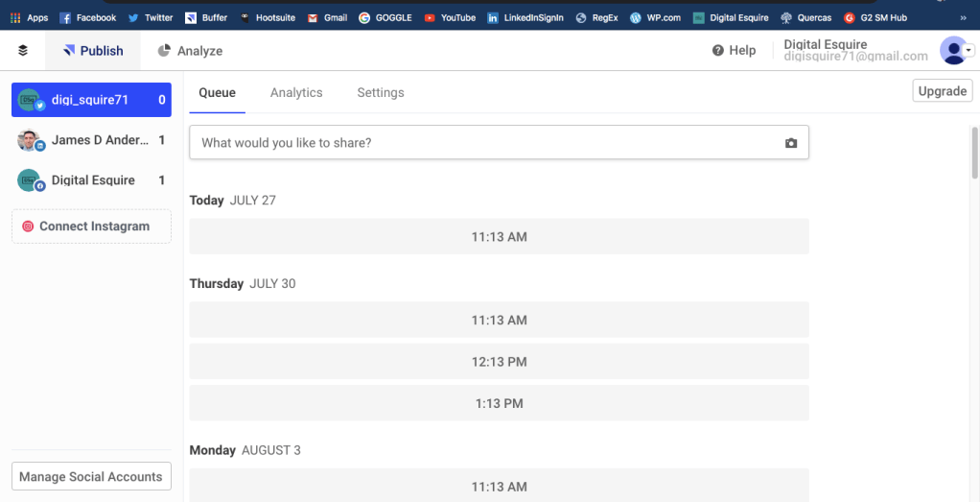
Task: Click the camera icon in share box
Action: 790,143
